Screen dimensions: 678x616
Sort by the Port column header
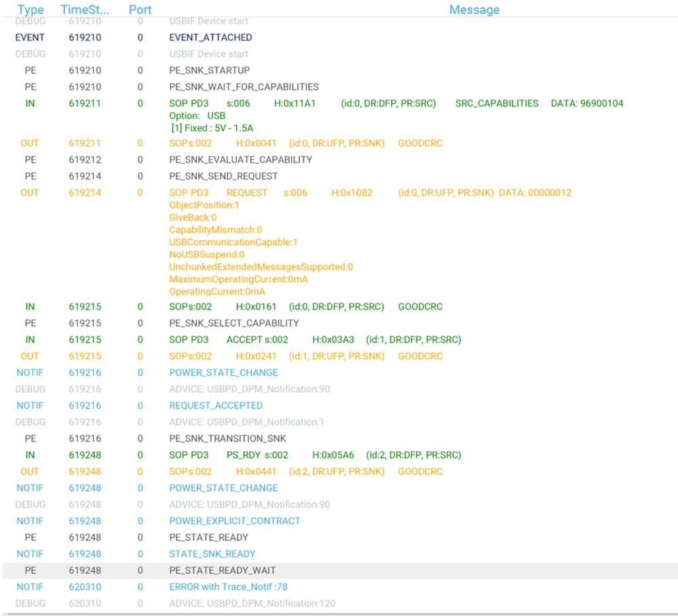click(140, 9)
